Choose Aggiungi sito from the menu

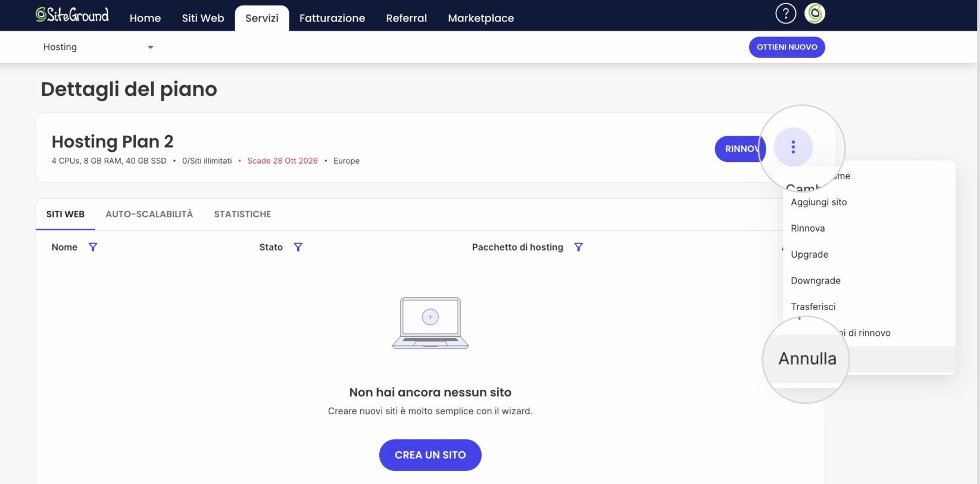(x=869, y=202)
